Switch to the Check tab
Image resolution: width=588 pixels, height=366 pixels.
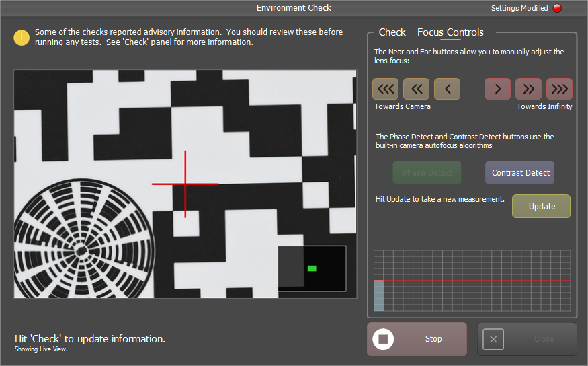tap(392, 32)
